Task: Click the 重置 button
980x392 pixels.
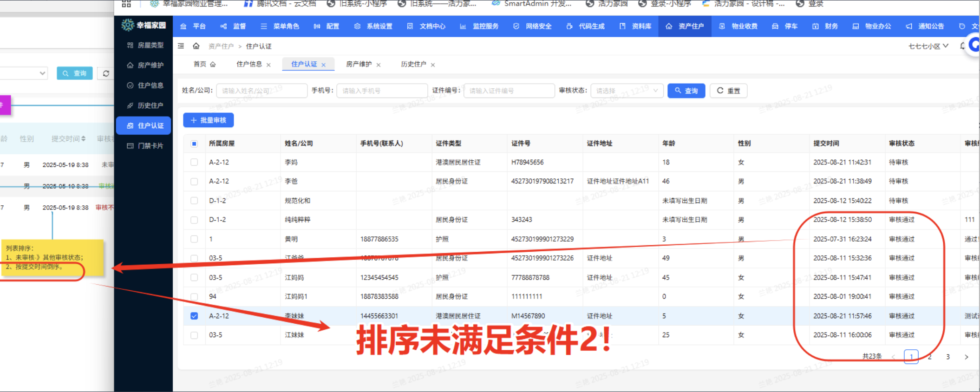Action: pyautogui.click(x=728, y=91)
